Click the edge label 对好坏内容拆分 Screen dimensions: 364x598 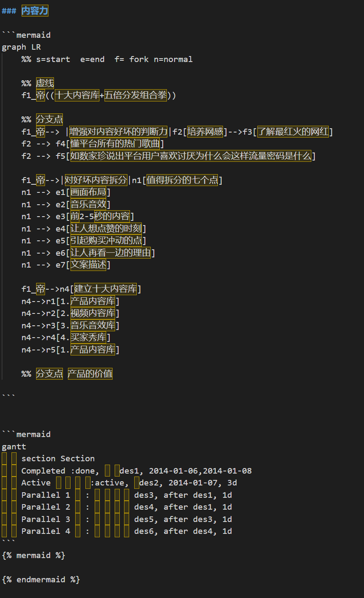pyautogui.click(x=96, y=180)
